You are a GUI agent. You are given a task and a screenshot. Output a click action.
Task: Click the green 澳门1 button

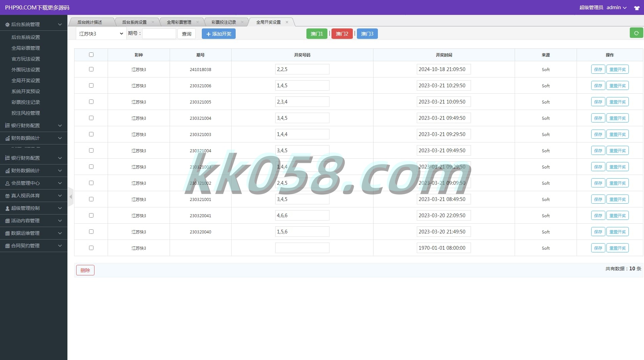coord(317,34)
